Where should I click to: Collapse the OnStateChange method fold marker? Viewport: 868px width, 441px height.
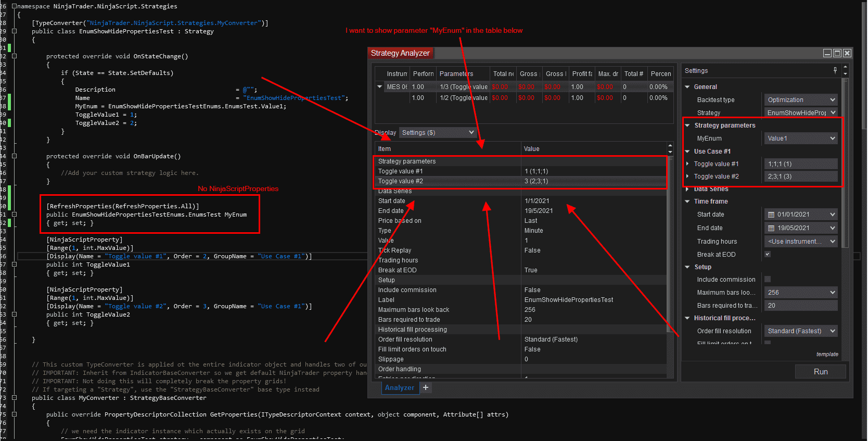(x=15, y=56)
